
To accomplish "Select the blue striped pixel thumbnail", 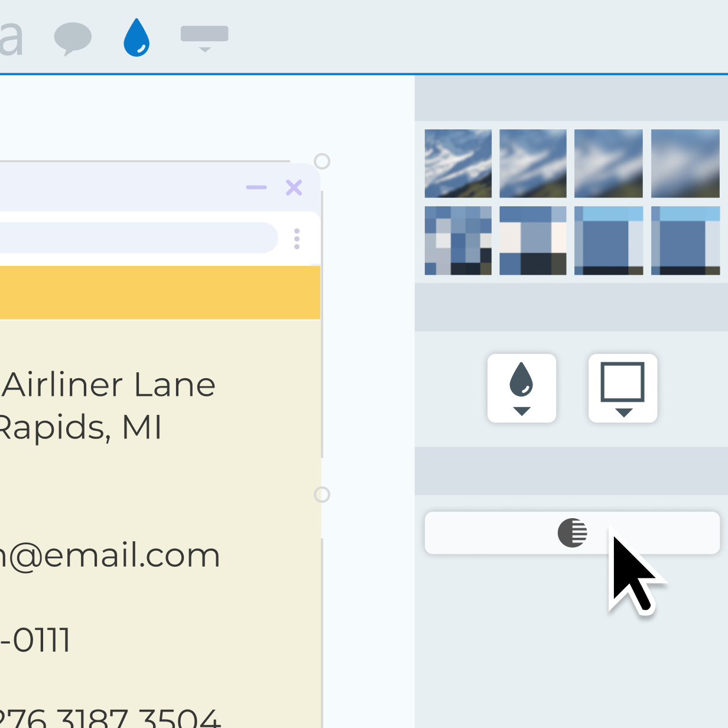I will pyautogui.click(x=608, y=240).
